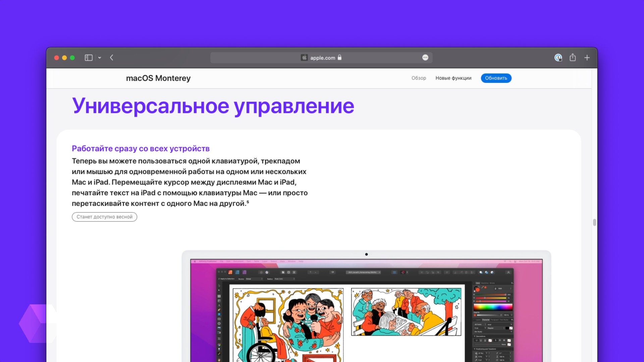Go back with the back arrow
The width and height of the screenshot is (644, 362).
click(x=112, y=58)
